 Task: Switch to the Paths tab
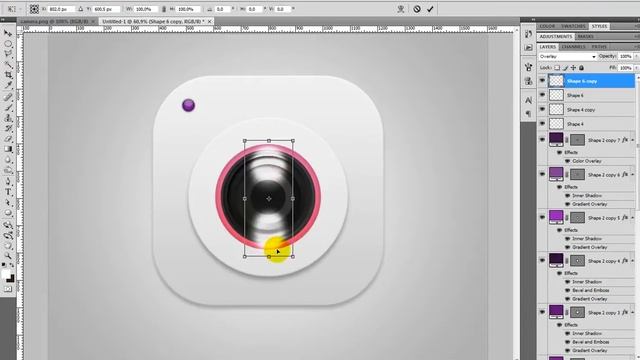coord(599,47)
